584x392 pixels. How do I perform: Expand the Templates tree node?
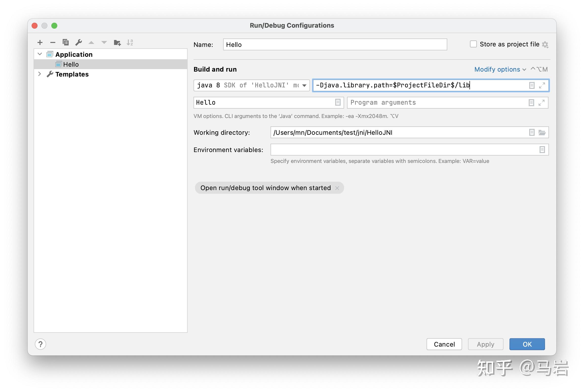pos(39,74)
